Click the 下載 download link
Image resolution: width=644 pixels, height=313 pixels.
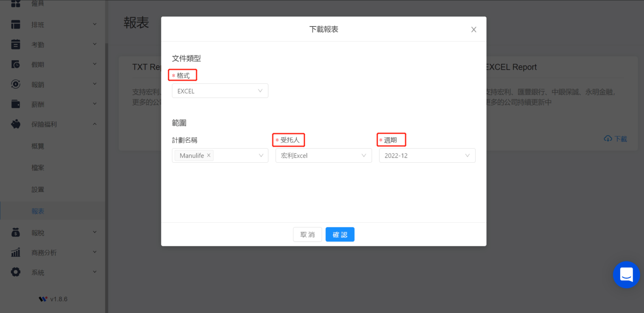click(x=615, y=138)
